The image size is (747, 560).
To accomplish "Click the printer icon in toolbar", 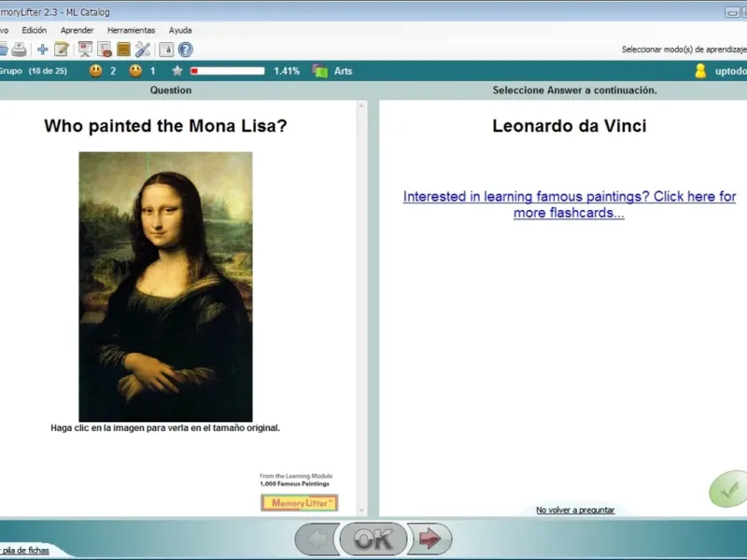I will pos(19,49).
